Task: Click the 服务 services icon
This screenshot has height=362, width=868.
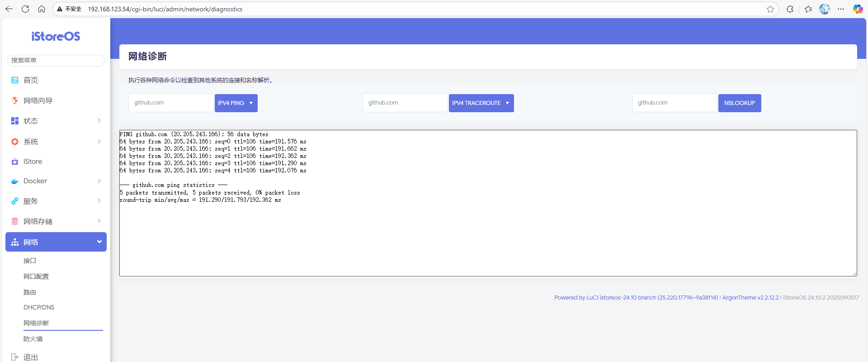Action: coord(15,201)
